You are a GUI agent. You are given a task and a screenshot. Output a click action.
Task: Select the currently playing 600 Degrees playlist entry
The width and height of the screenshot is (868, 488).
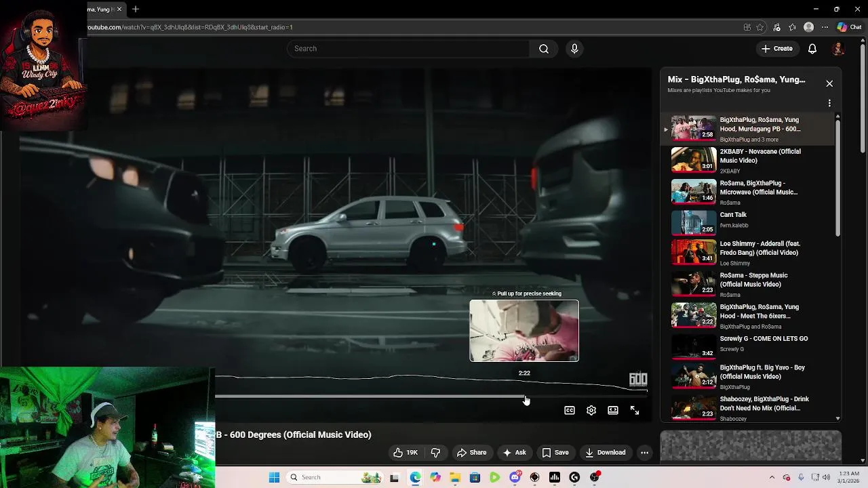[748, 129]
